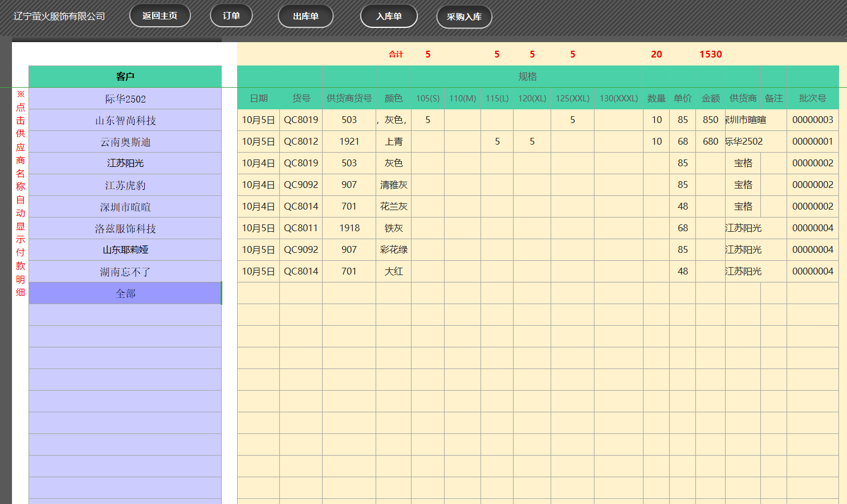Click the 货号 column header
Image resolution: width=847 pixels, height=504 pixels.
pyautogui.click(x=301, y=98)
